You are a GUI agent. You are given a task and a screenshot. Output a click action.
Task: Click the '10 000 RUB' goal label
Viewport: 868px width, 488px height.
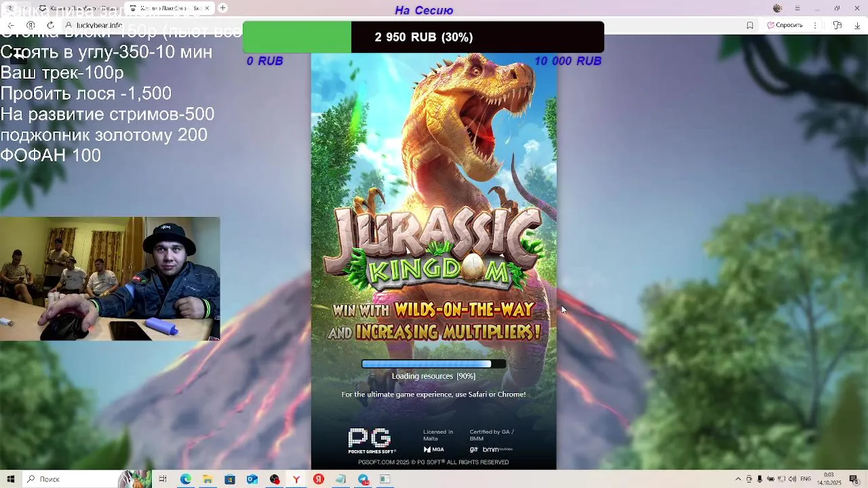click(x=568, y=61)
